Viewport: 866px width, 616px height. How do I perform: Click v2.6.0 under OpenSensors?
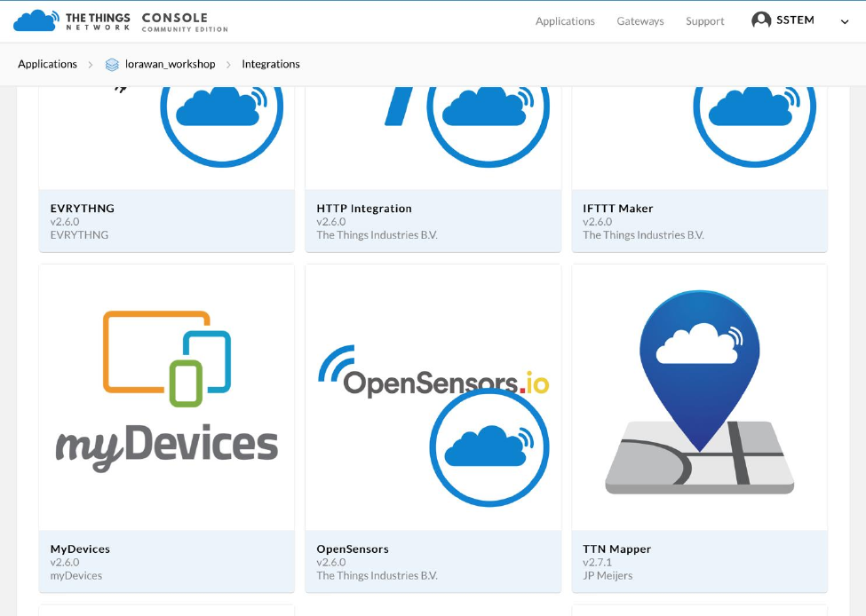pyautogui.click(x=330, y=562)
